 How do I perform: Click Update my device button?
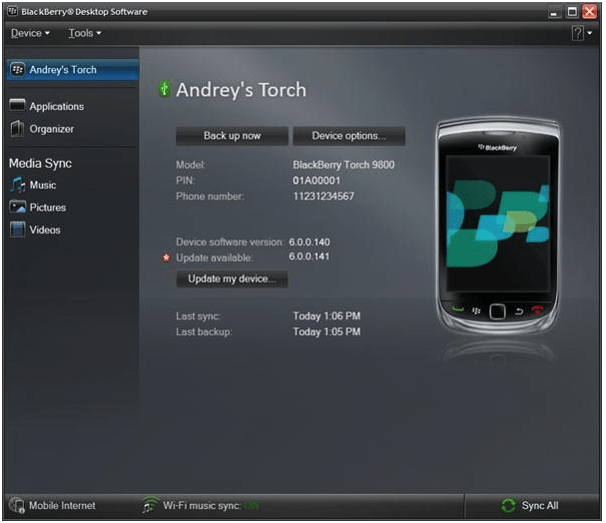pyautogui.click(x=232, y=279)
